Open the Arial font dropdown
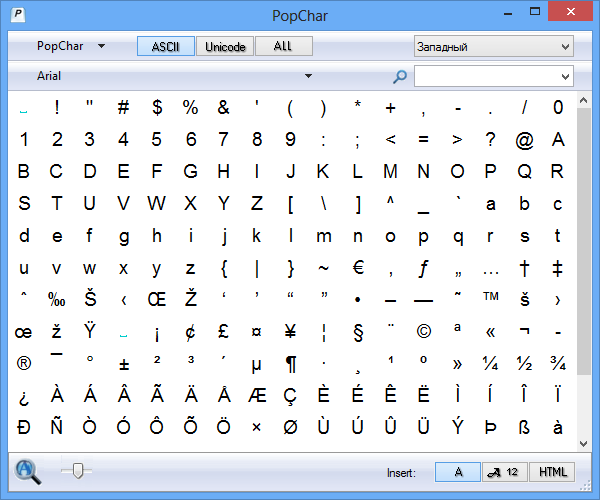Viewport: 600px width, 500px height. coord(174,76)
